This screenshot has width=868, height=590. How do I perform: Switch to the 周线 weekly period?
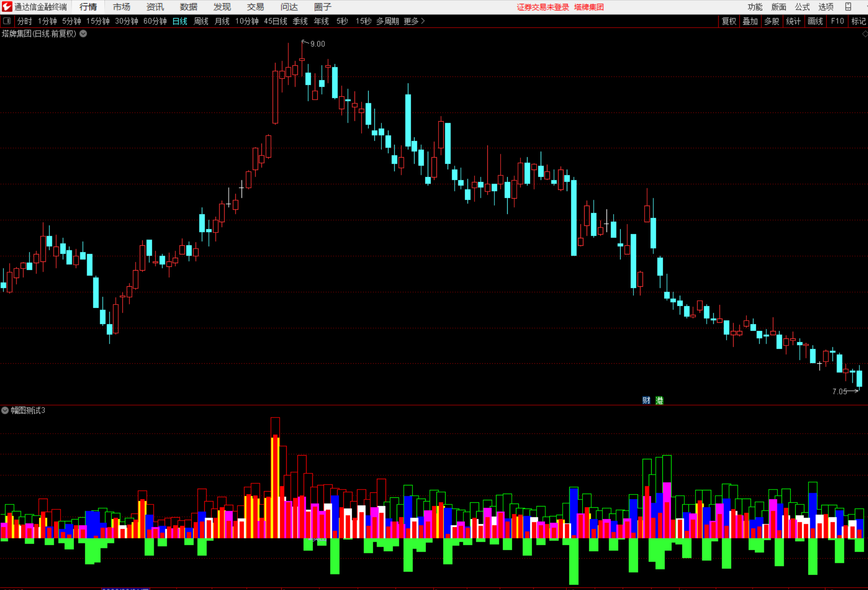coord(201,21)
